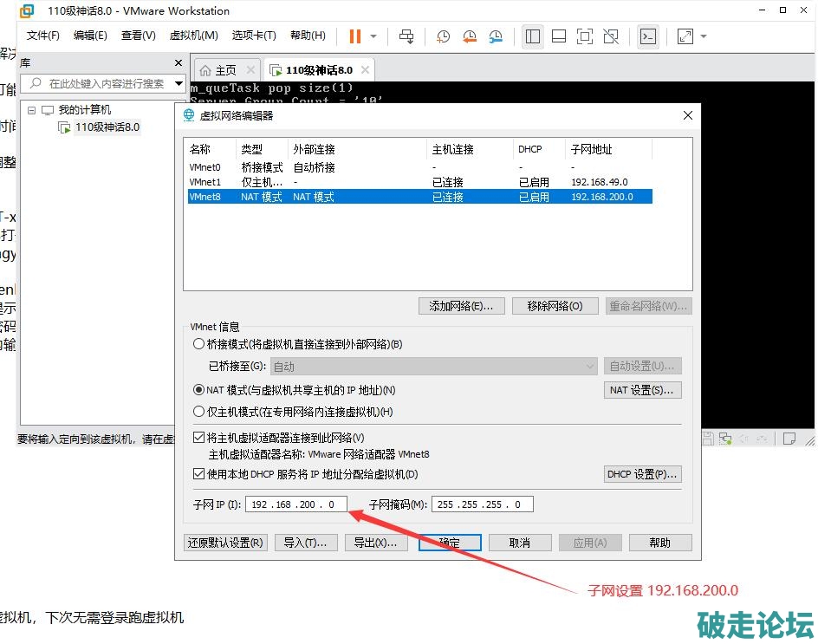
Task: Click the Send Ctrl+Alt+Del toolbar icon
Action: pyautogui.click(x=406, y=36)
